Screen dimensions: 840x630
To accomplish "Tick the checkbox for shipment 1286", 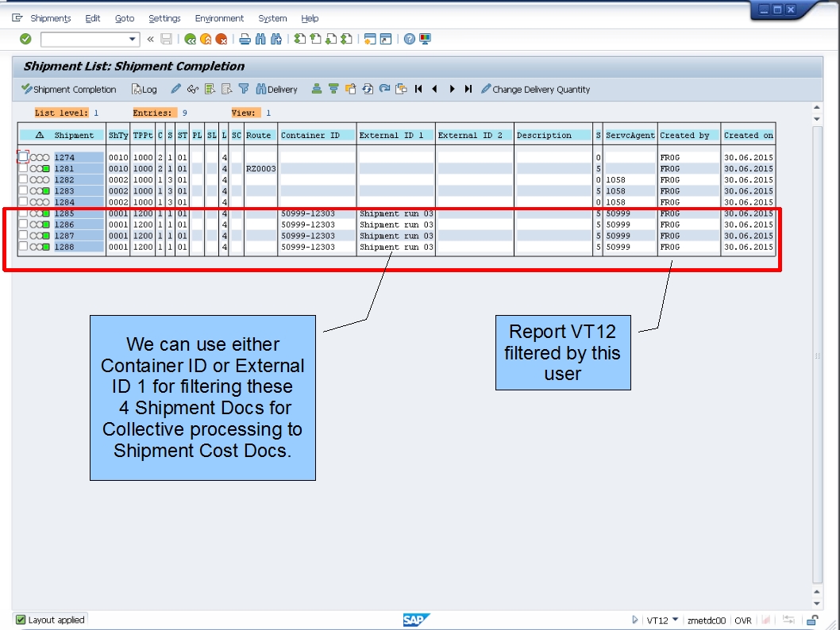I will tap(23, 225).
